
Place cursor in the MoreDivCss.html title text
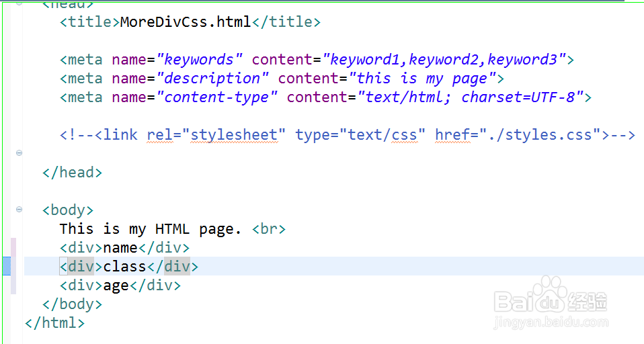(x=186, y=21)
